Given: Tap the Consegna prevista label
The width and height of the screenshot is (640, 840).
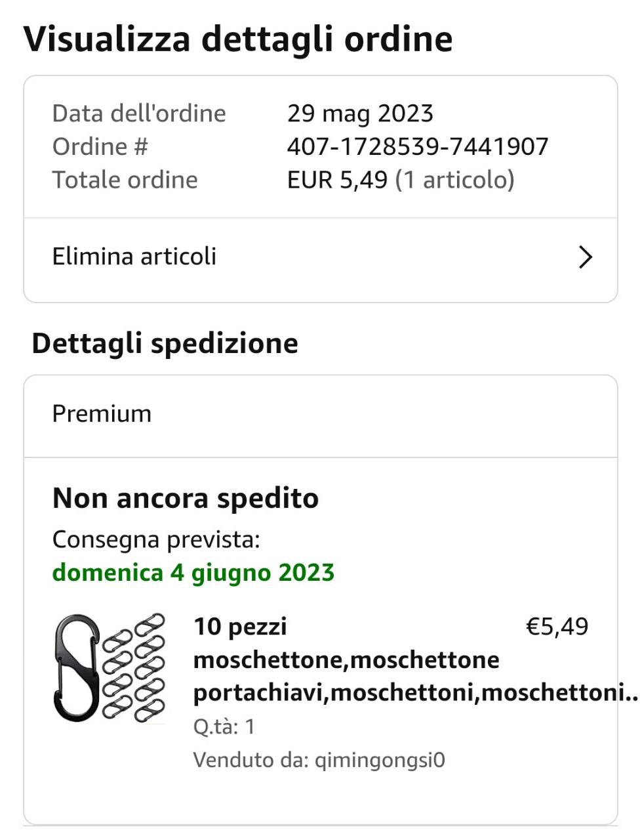Looking at the screenshot, I should click(x=156, y=539).
